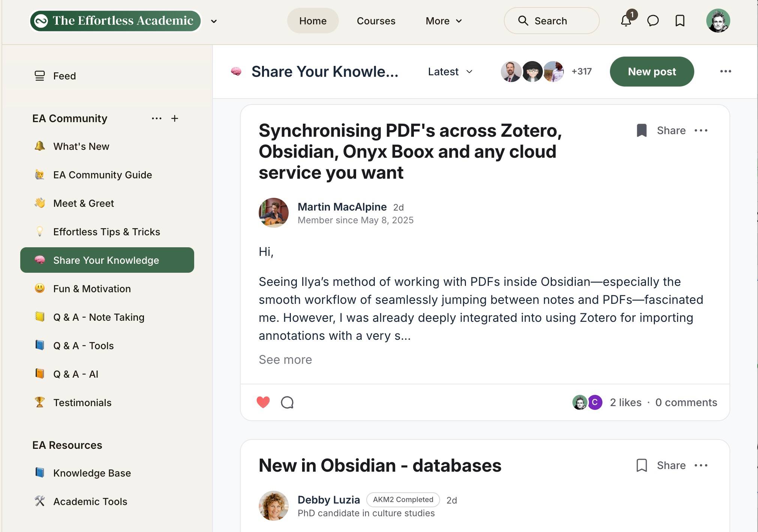Open the Effortless Tips & Tricks space
Screen dimensions: 758x532
[x=107, y=232]
